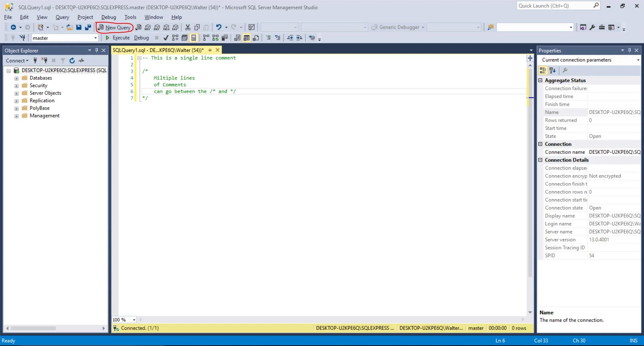Click the Debug button in query toolbar
Screen dimensions: 644x346
click(141, 38)
